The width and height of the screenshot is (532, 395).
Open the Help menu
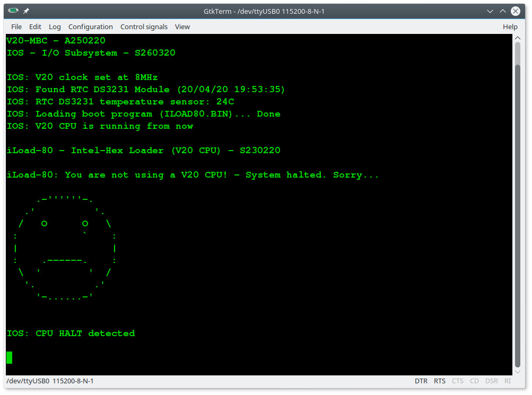point(510,27)
